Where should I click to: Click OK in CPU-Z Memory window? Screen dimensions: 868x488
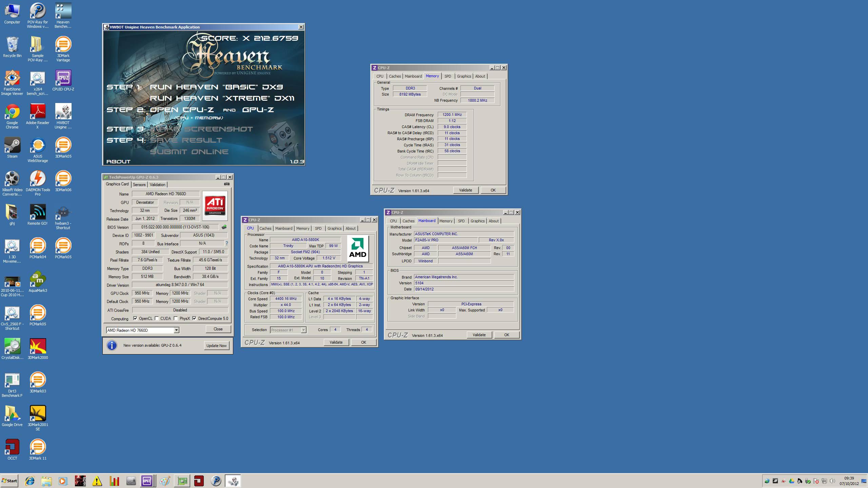coord(493,190)
